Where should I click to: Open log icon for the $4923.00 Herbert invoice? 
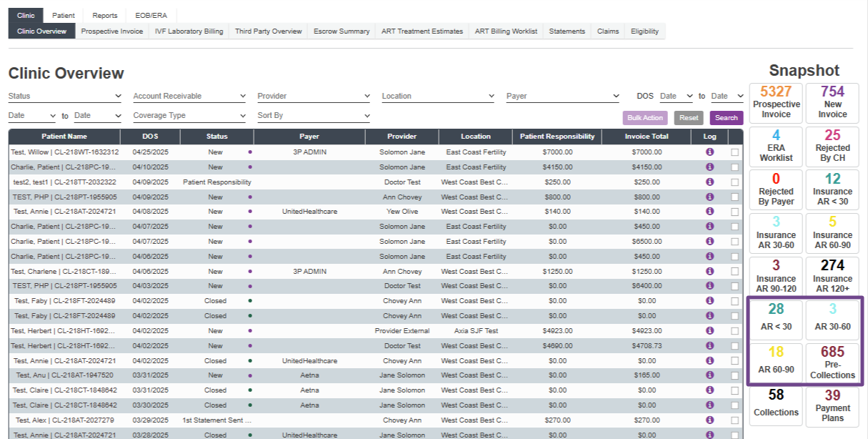pyautogui.click(x=709, y=331)
